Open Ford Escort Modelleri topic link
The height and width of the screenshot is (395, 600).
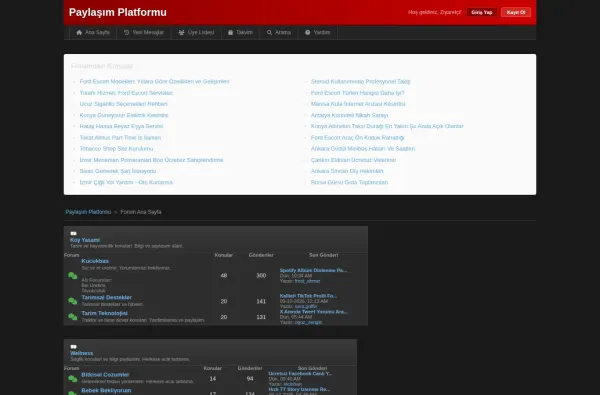155,82
